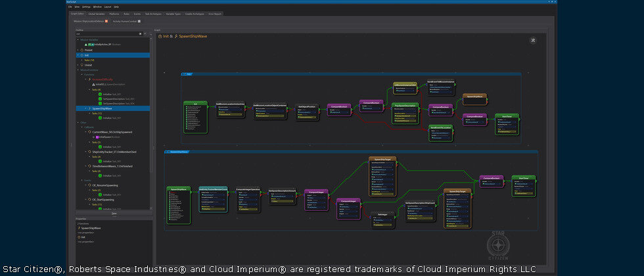Collapse the Init tree node arrow
This screenshot has width=644, height=276.
pyautogui.click(x=78, y=55)
